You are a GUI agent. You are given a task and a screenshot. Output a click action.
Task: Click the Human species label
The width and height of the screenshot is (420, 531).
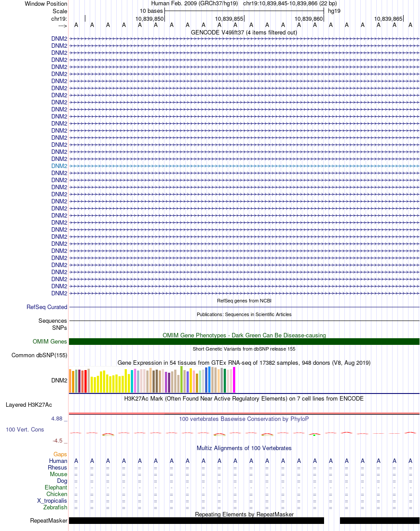[58, 461]
